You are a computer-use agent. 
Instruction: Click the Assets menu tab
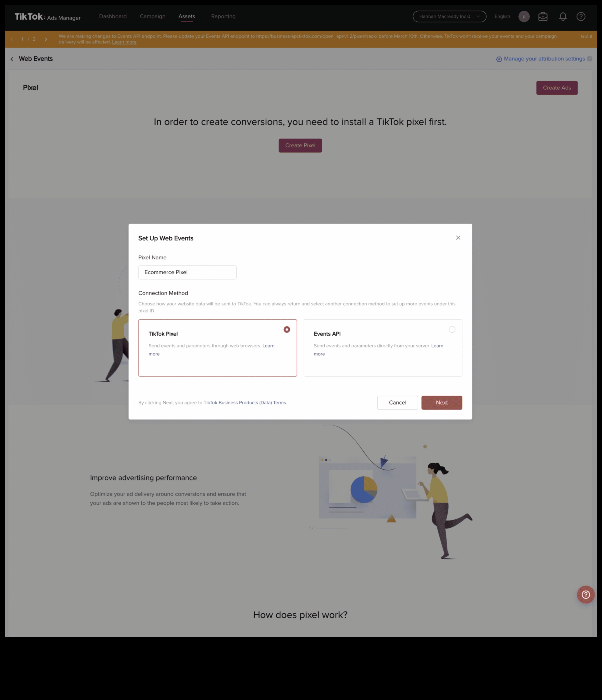coord(186,16)
